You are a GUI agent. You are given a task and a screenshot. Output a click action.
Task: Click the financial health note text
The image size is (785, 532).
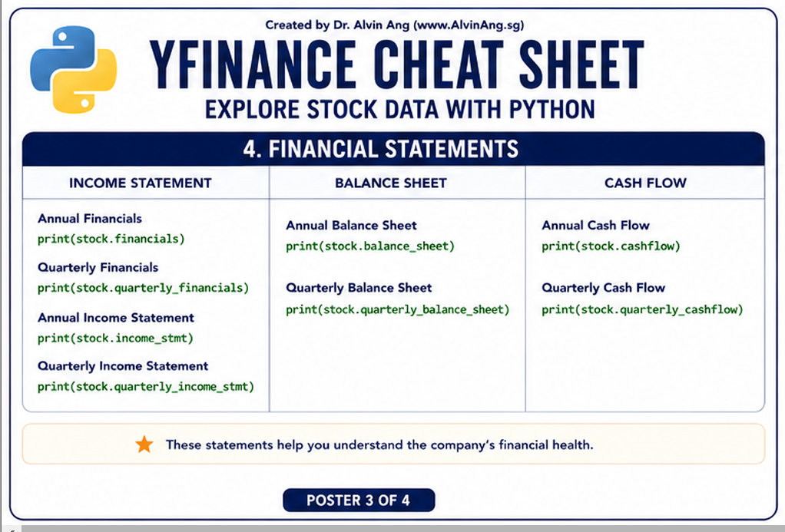pyautogui.click(x=379, y=445)
